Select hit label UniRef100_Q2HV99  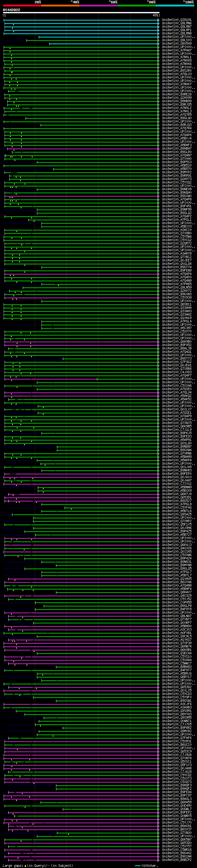177,98
